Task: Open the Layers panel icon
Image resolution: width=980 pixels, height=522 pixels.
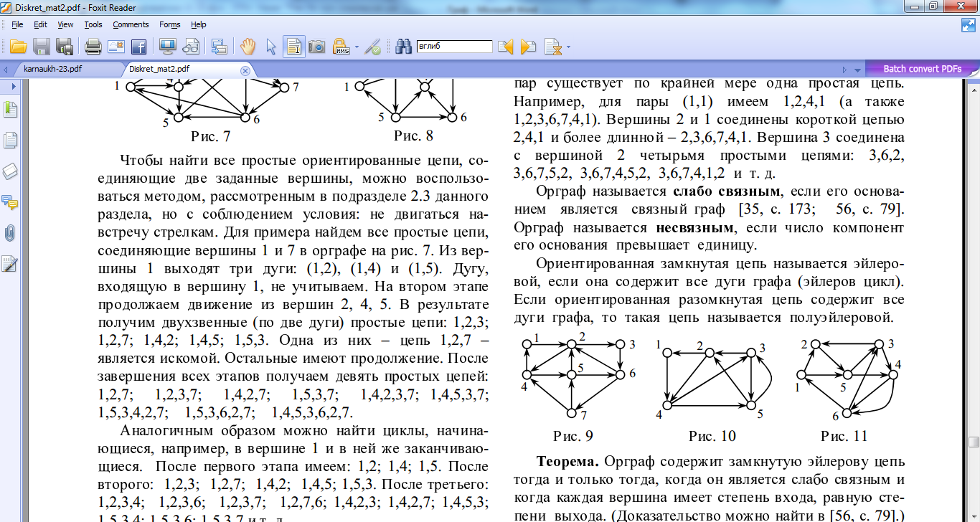Action: click(10, 171)
